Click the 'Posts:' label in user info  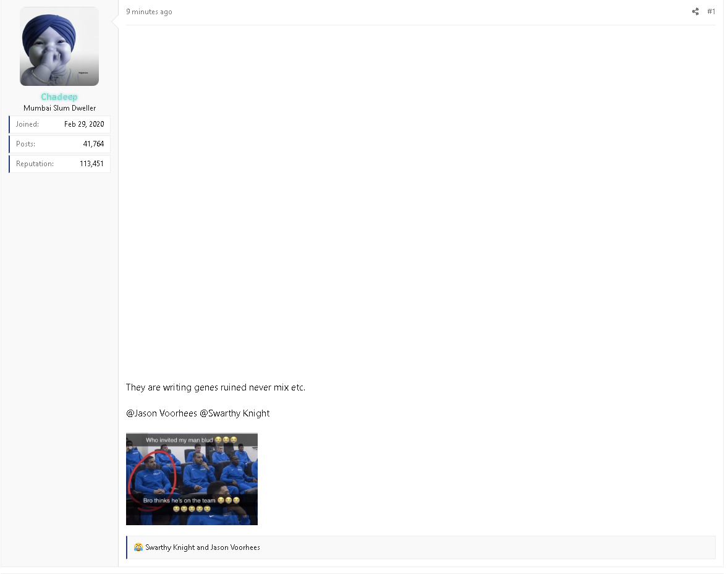(x=25, y=144)
